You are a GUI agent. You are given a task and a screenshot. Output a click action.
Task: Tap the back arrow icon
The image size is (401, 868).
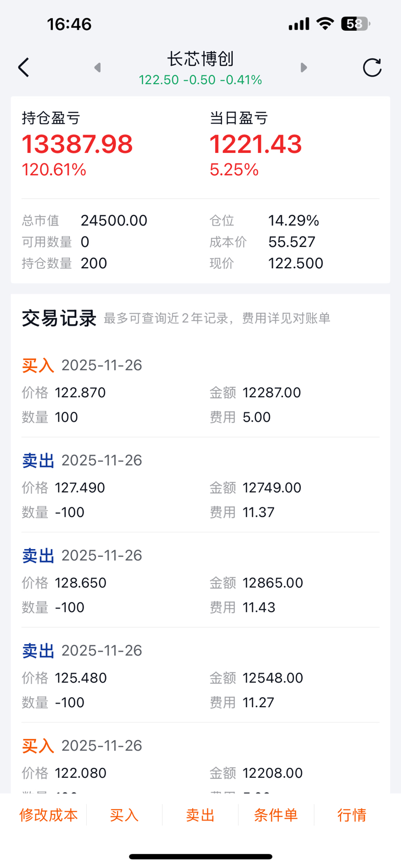click(23, 68)
